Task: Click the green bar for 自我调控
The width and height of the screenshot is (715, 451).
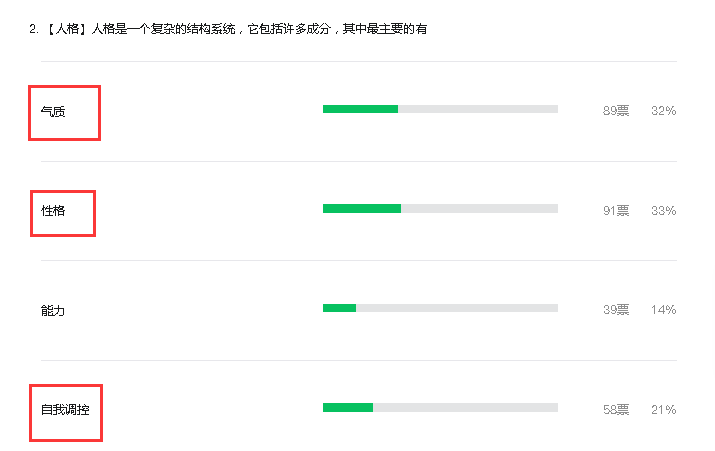Action: click(348, 407)
